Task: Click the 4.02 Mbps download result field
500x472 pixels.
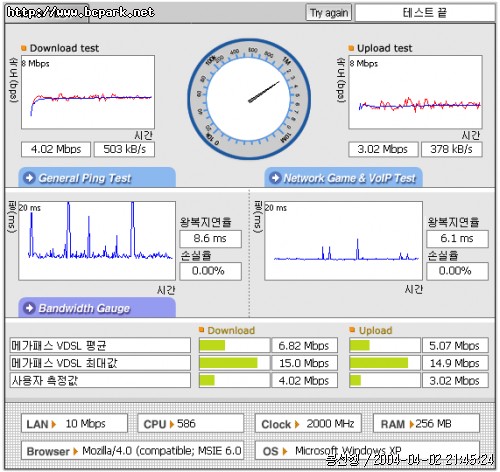Action: point(56,149)
